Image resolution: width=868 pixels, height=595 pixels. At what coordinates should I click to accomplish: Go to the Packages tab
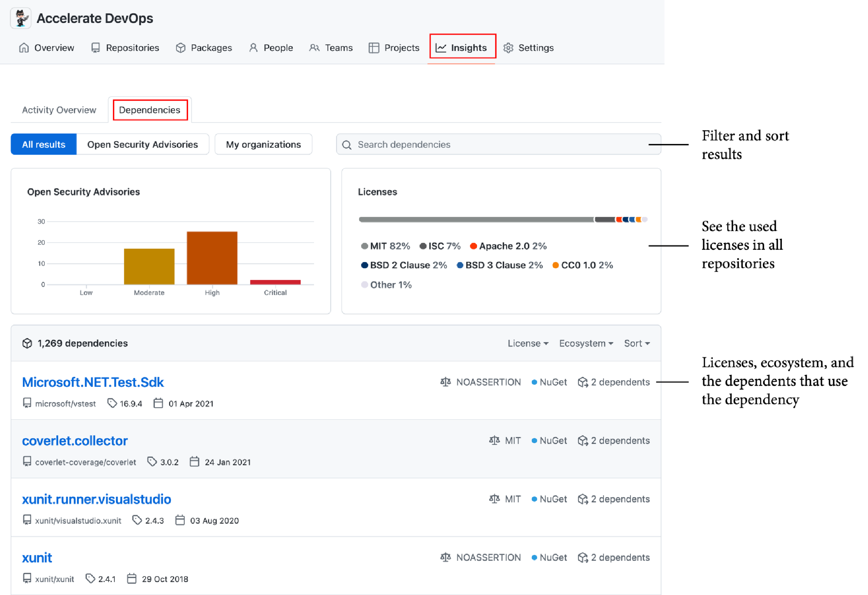[x=204, y=48]
